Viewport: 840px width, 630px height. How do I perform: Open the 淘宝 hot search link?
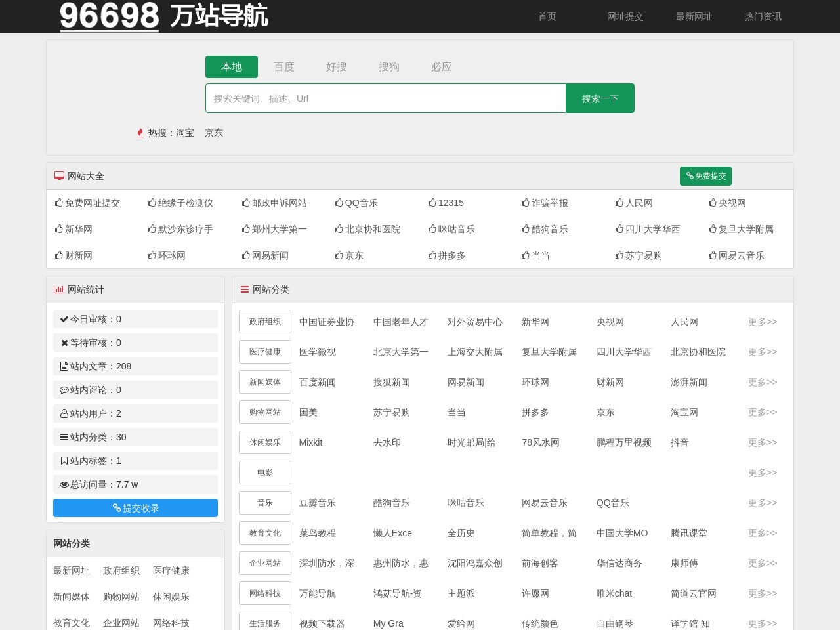[184, 133]
